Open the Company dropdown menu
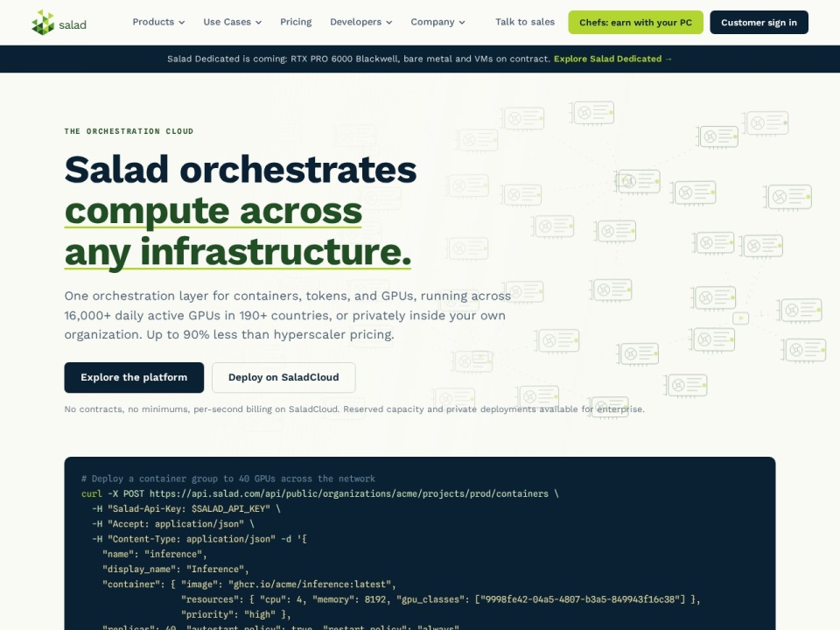840x630 pixels. [437, 22]
